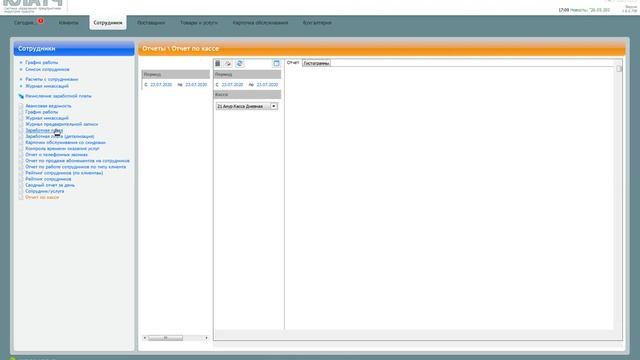The width and height of the screenshot is (640, 360).
Task: Switch to the Отчет tab
Action: pos(293,63)
